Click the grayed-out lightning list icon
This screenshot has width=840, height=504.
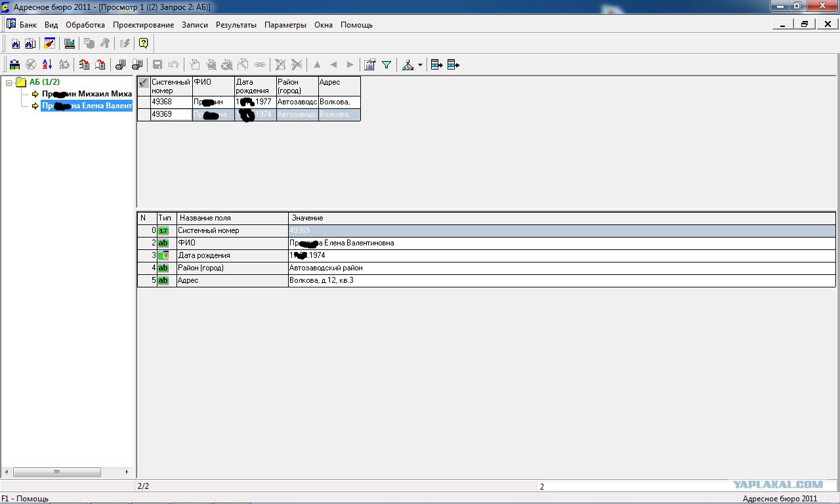[x=125, y=44]
